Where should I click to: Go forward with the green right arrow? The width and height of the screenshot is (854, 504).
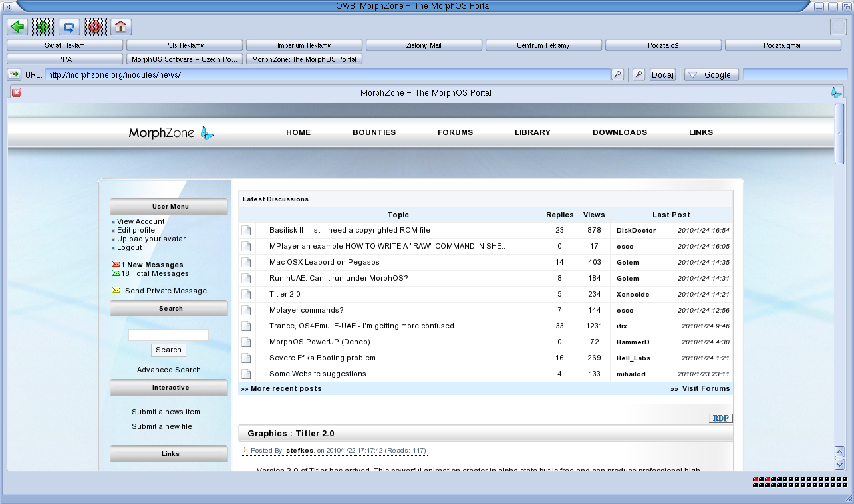43,27
